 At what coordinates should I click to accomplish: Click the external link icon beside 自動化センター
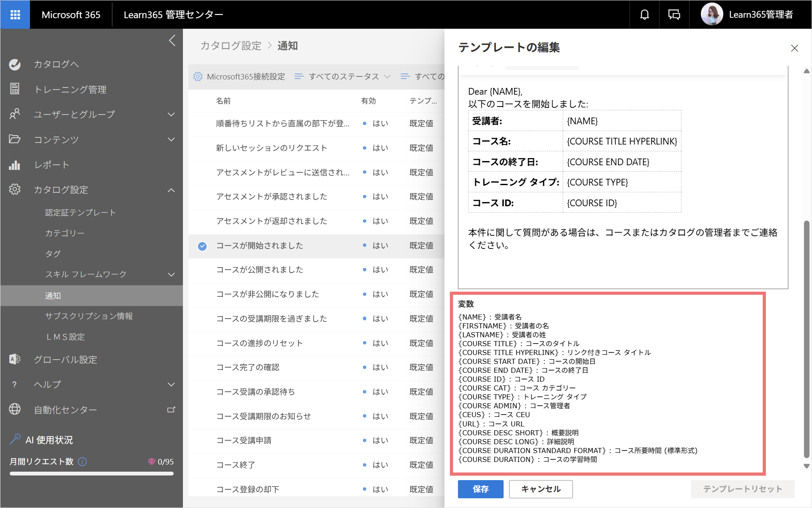(171, 410)
